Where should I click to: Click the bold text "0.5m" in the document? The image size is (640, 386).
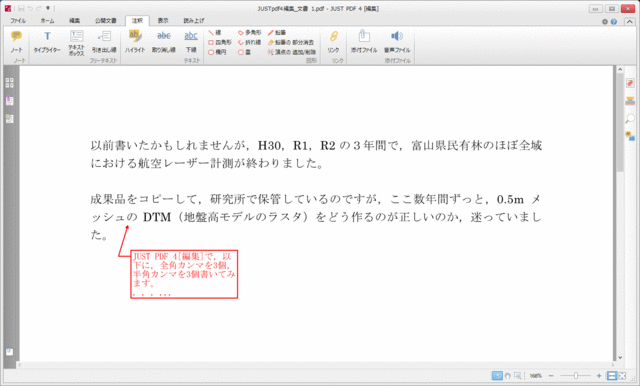(x=510, y=200)
